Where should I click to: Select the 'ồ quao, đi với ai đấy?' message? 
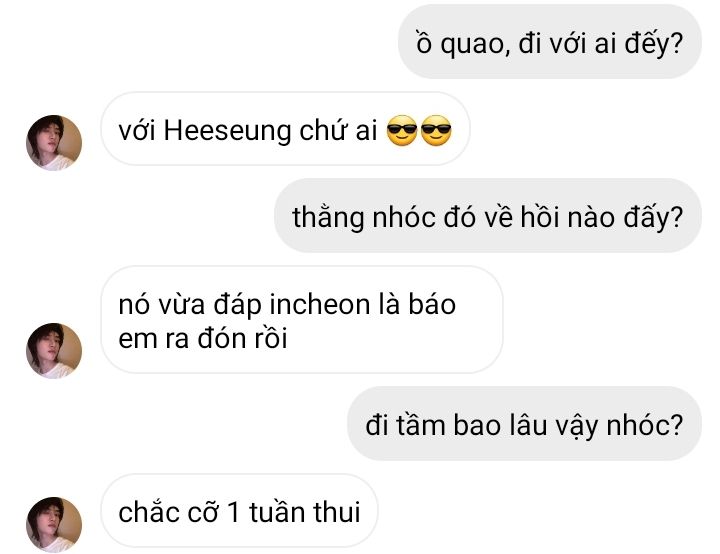(550, 42)
